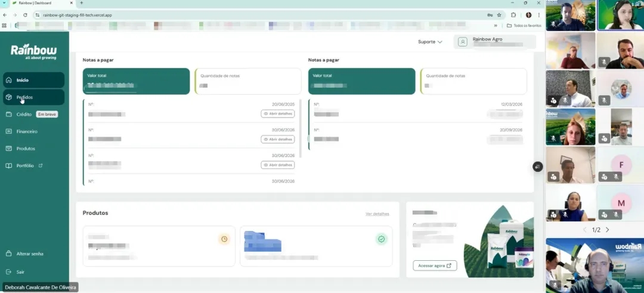Open the Rainbow Agro account menu
644x293 pixels.
494,42
